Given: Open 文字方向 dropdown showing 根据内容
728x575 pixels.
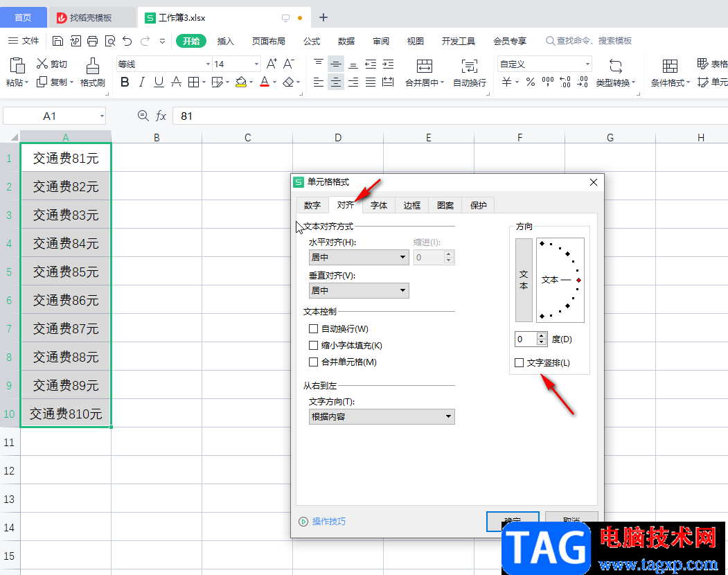Looking at the screenshot, I should tap(382, 416).
